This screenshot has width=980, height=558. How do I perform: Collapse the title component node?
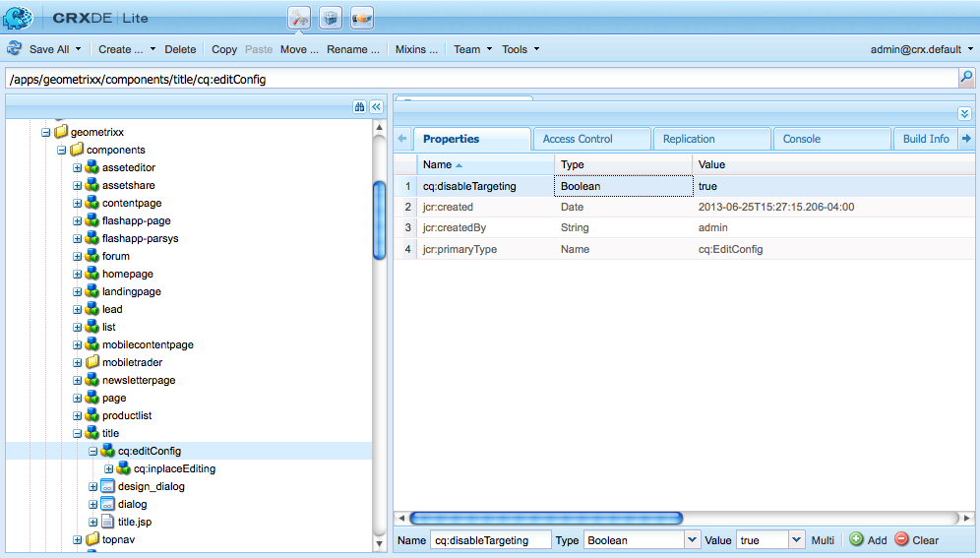[x=77, y=434]
